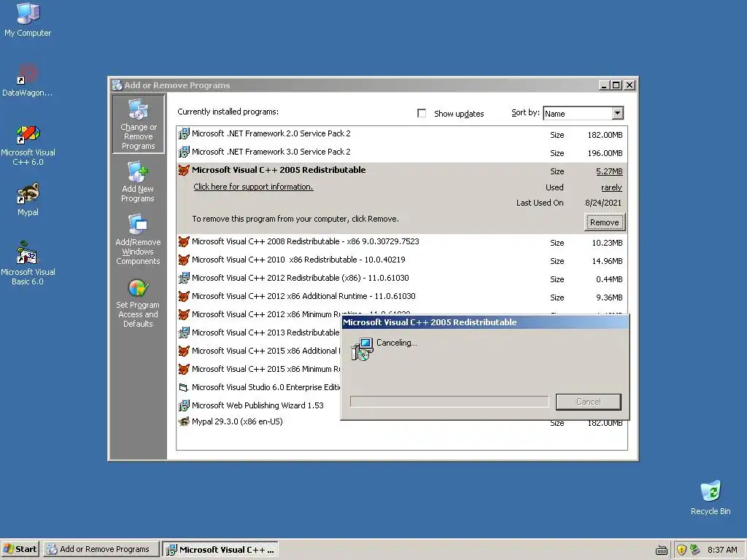Click the 'rarely' used value
747x560 pixels.
coord(611,187)
